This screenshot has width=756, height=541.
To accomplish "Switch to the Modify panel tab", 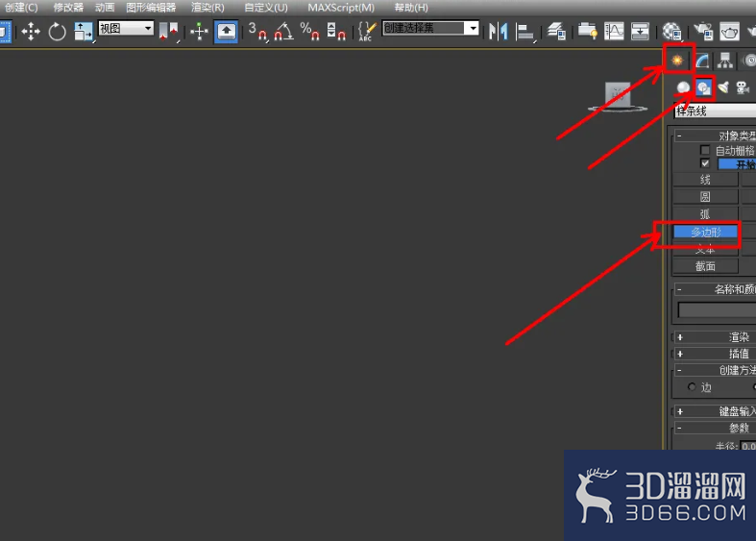I will pyautogui.click(x=702, y=61).
